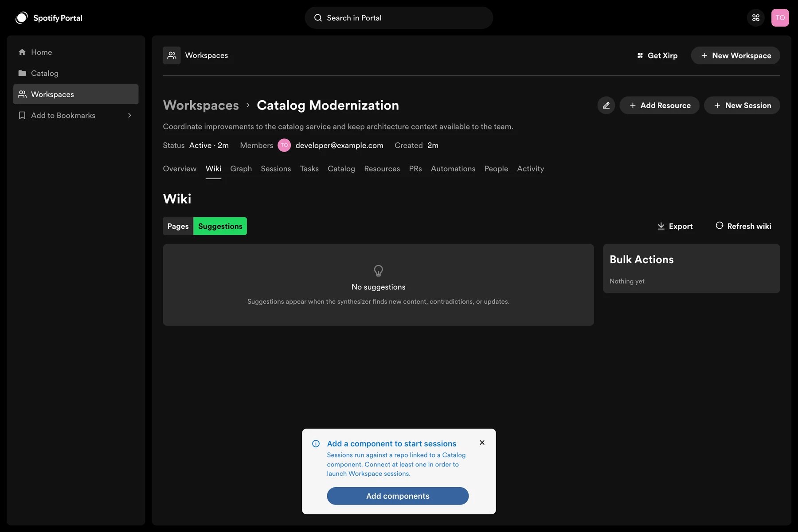Image resolution: width=798 pixels, height=532 pixels.
Task: Open the Tasks tab
Action: [x=309, y=169]
